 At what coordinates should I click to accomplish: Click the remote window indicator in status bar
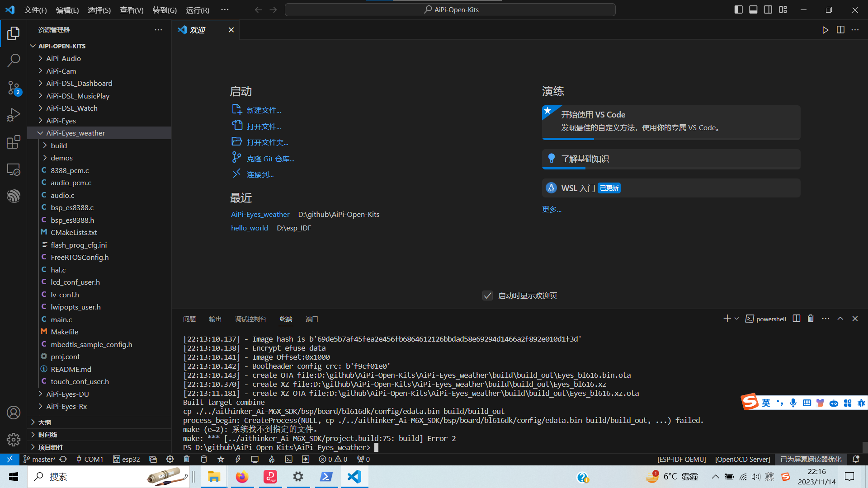click(9, 459)
